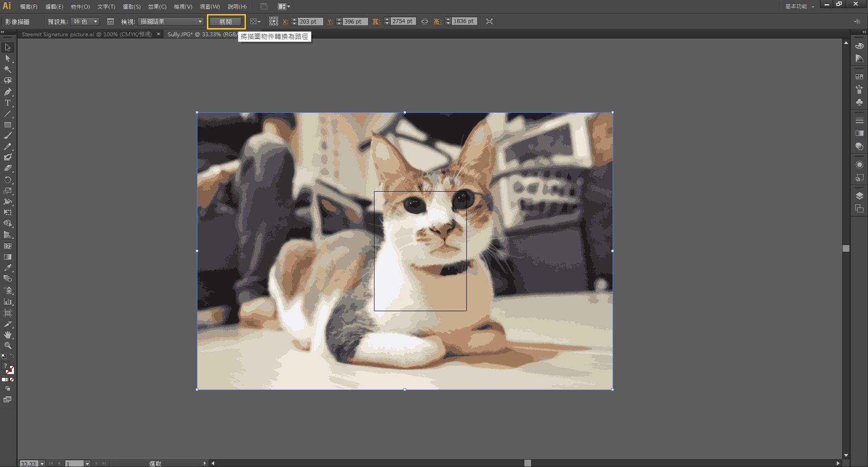Open the Appearance panel
Viewport: 868px width, 467px height.
coord(859,165)
